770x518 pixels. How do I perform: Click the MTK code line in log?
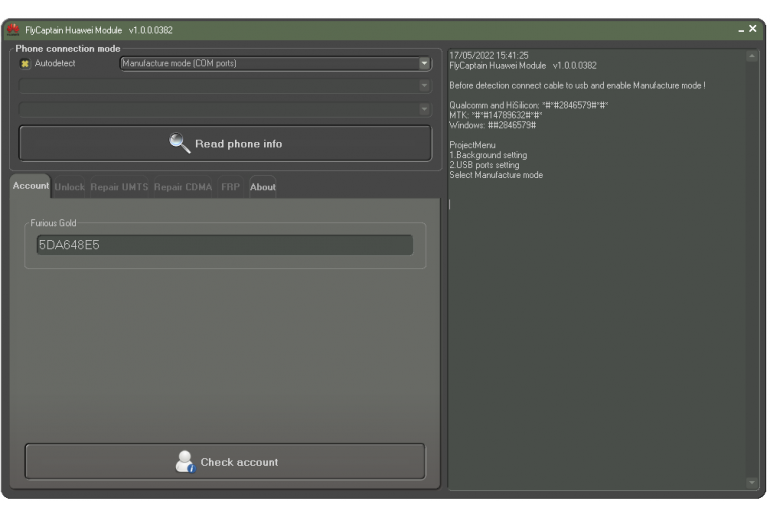click(x=495, y=115)
